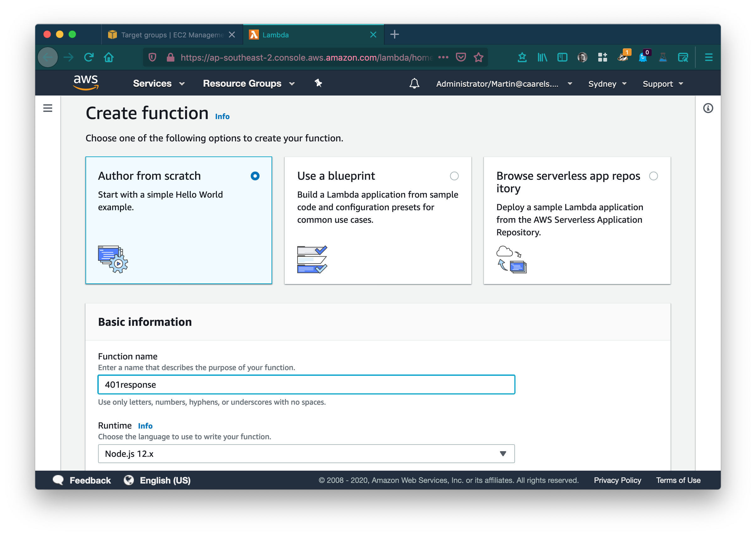Pin a service using the pushpin icon

click(x=318, y=83)
